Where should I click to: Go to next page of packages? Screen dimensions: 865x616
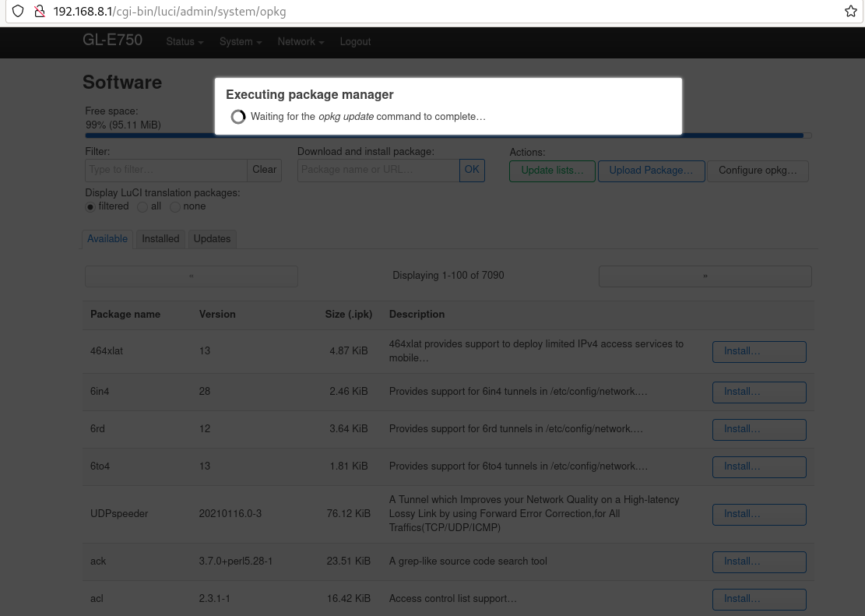point(705,276)
